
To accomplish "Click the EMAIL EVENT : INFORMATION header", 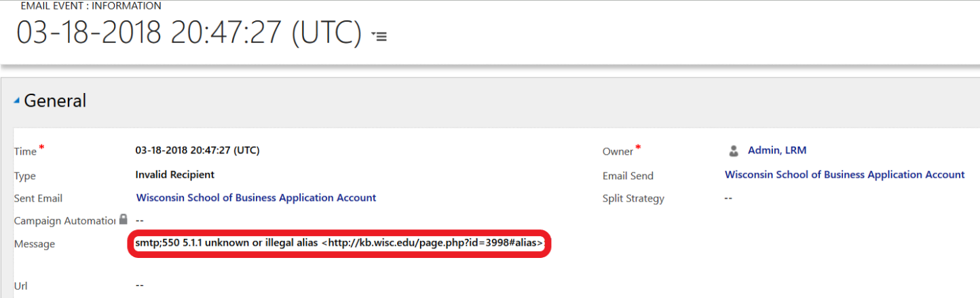I will point(91,6).
